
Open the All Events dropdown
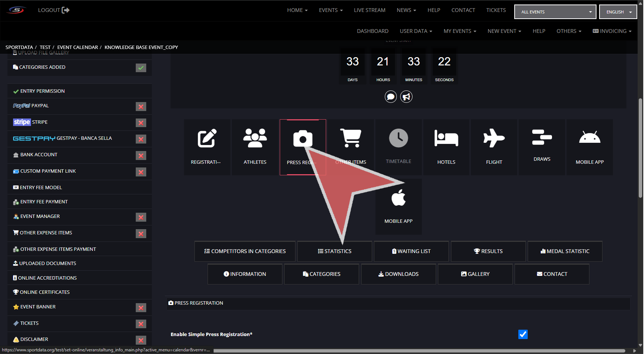tap(555, 12)
